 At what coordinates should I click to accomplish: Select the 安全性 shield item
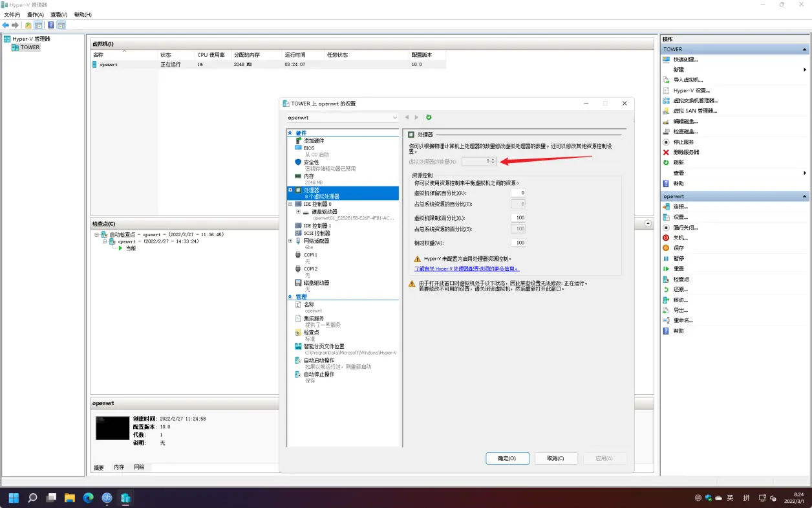tap(312, 162)
